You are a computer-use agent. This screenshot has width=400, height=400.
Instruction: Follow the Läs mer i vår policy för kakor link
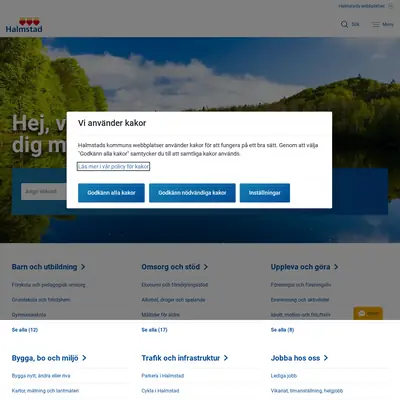click(113, 166)
